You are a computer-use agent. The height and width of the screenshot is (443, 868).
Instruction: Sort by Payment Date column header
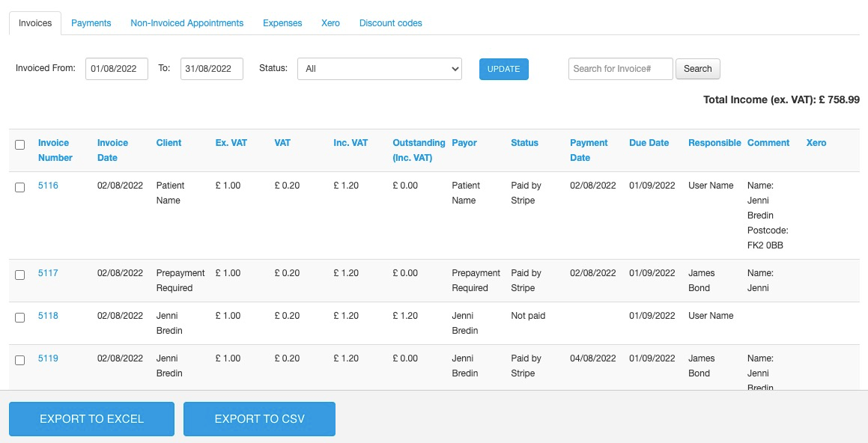pyautogui.click(x=589, y=150)
